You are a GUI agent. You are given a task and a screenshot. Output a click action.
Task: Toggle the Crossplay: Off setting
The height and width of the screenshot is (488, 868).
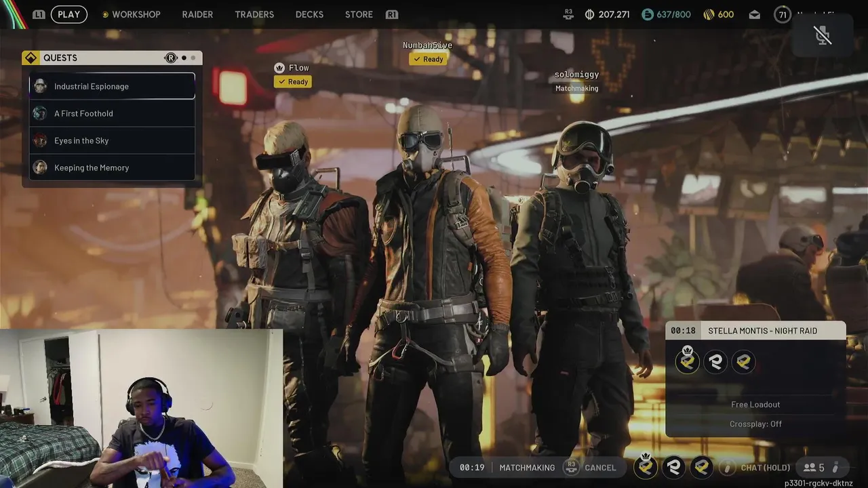pyautogui.click(x=755, y=424)
